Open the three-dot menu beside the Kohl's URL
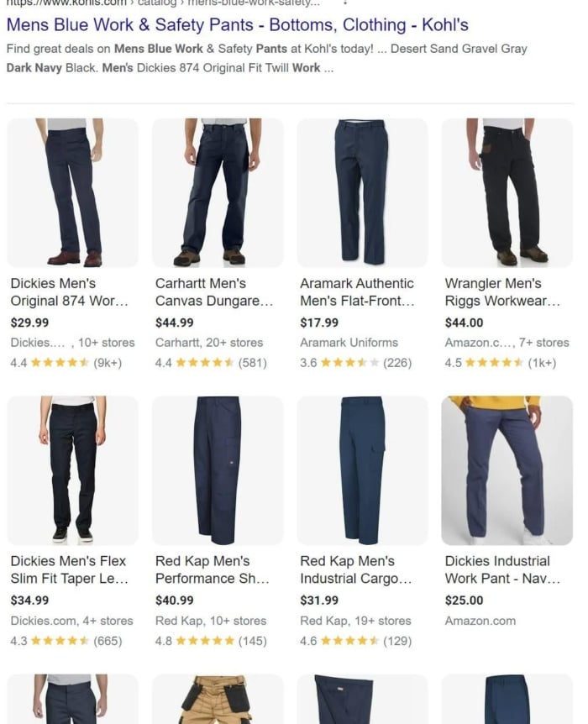Viewport: 588px width, 724px height. coord(345,3)
